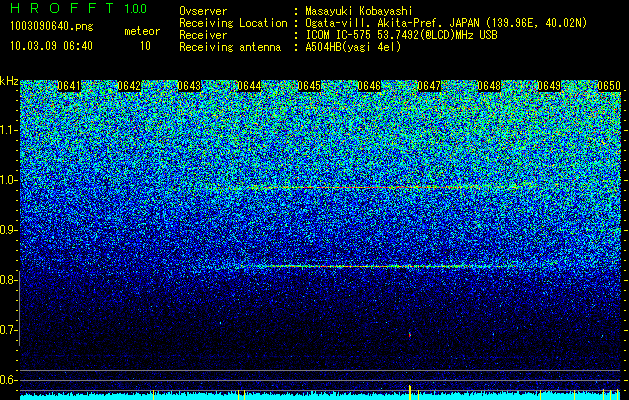The image size is (629, 400).
Task: Click the 1.0 frequency axis label
Action: tap(8, 181)
